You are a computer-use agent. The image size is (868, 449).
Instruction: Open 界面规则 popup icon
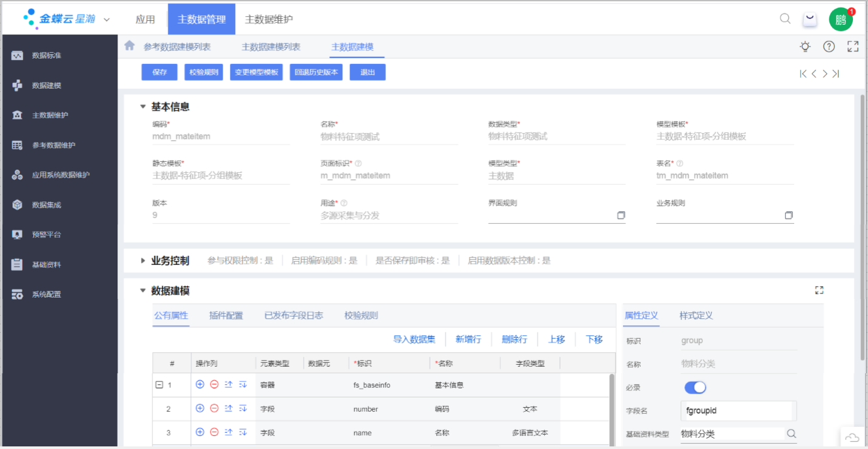coord(621,215)
